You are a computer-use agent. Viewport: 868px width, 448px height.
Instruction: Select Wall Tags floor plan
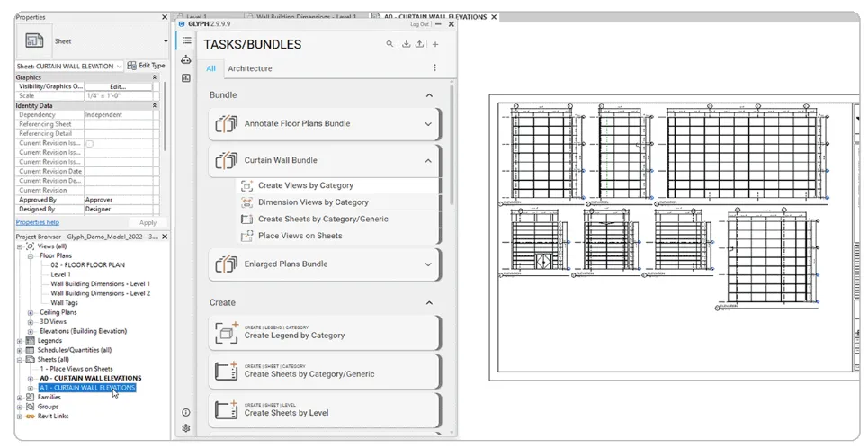tap(64, 303)
